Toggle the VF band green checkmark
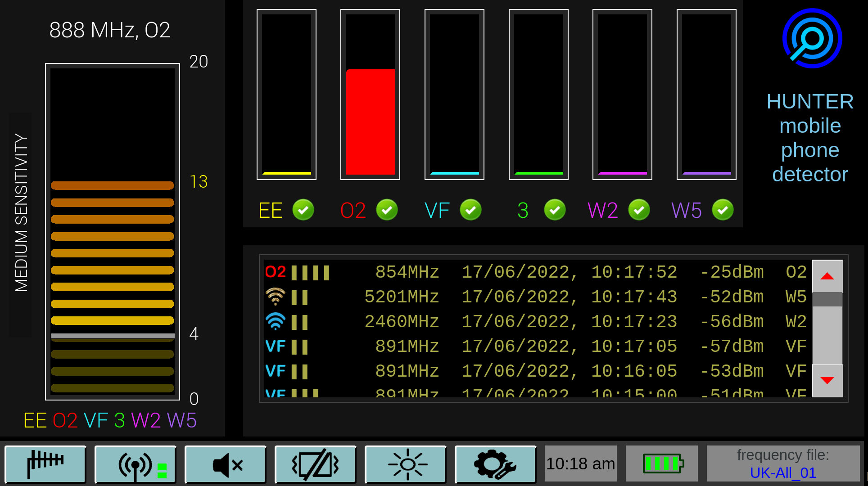 tap(471, 210)
